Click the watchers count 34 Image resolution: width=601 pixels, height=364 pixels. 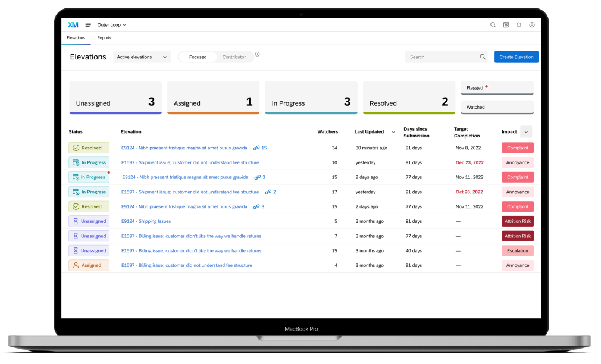coord(334,148)
